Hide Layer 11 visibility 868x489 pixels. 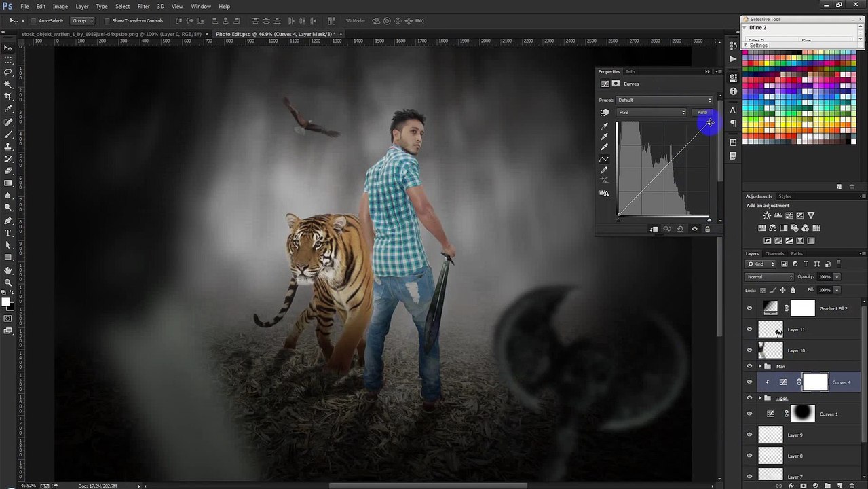[x=749, y=329]
